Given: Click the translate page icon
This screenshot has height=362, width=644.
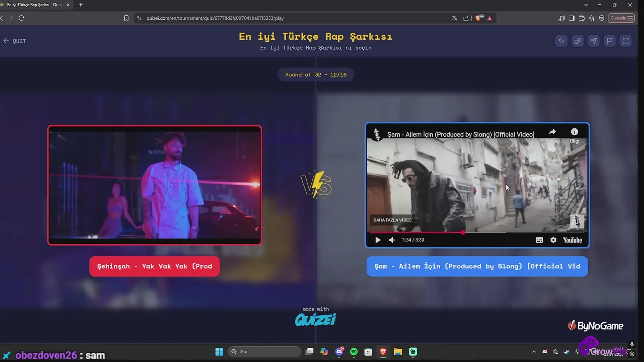Looking at the screenshot, I should point(455,18).
